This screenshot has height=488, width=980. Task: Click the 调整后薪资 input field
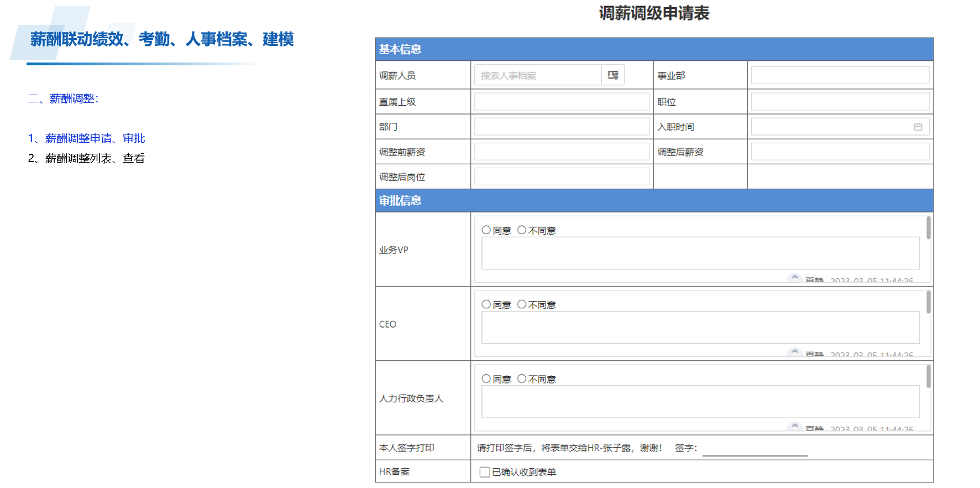840,152
